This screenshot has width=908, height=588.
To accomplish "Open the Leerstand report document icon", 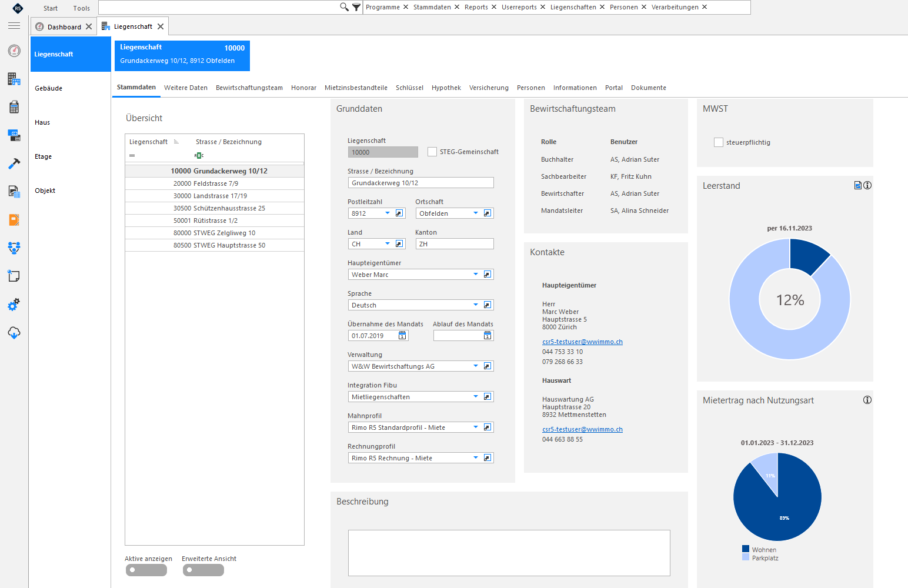I will tap(858, 185).
